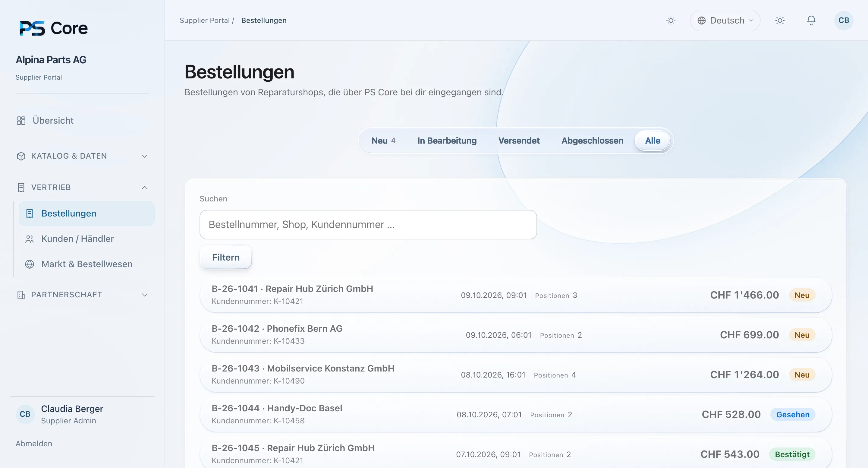Click the Abmelden link
The width and height of the screenshot is (868, 468).
[34, 443]
